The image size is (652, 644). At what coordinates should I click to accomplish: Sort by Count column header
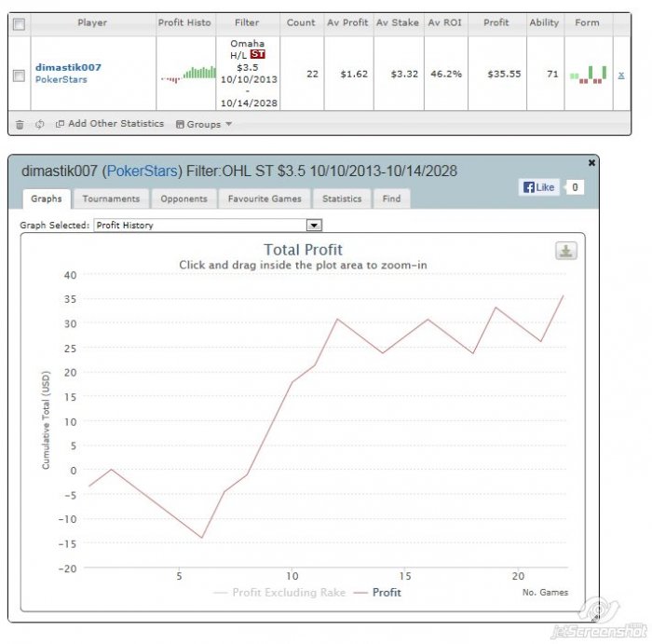(301, 23)
